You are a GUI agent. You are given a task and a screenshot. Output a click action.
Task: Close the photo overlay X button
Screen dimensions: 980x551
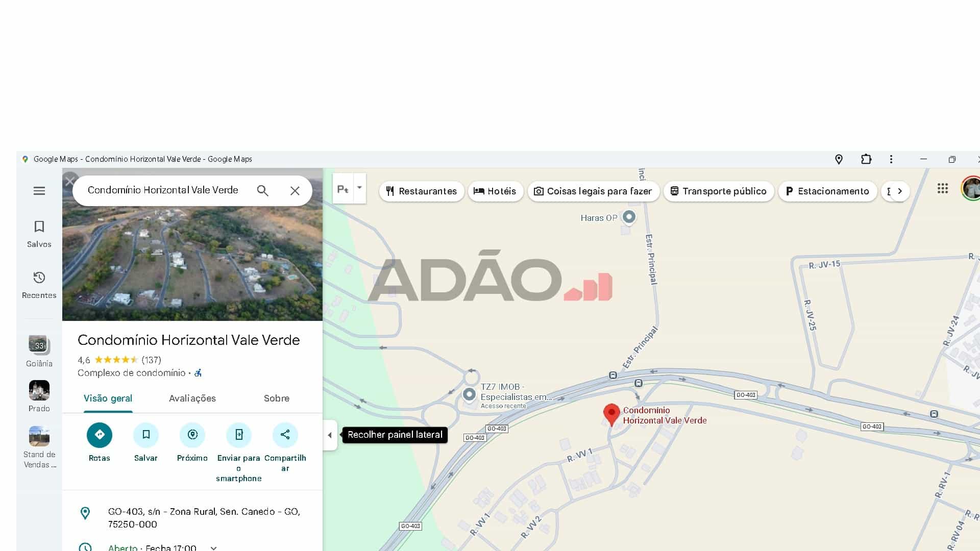click(x=70, y=181)
